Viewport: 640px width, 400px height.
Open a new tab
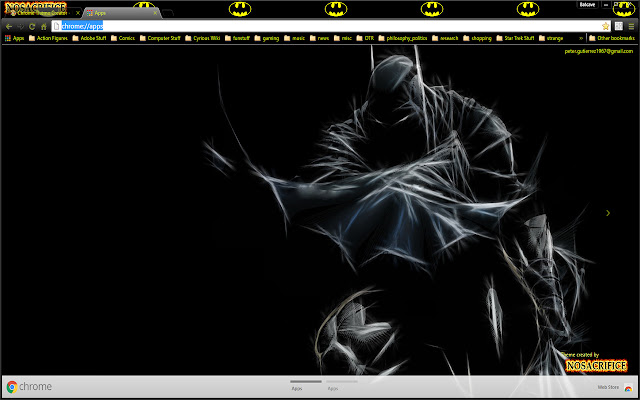click(x=168, y=13)
